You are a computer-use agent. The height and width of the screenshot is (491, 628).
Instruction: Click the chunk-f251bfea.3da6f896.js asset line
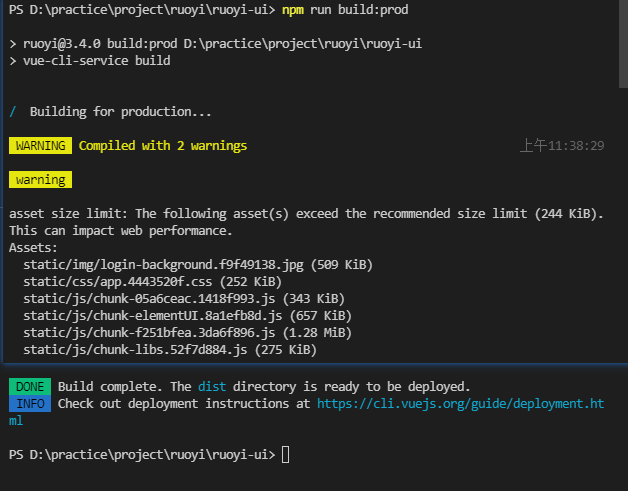pyautogui.click(x=187, y=333)
